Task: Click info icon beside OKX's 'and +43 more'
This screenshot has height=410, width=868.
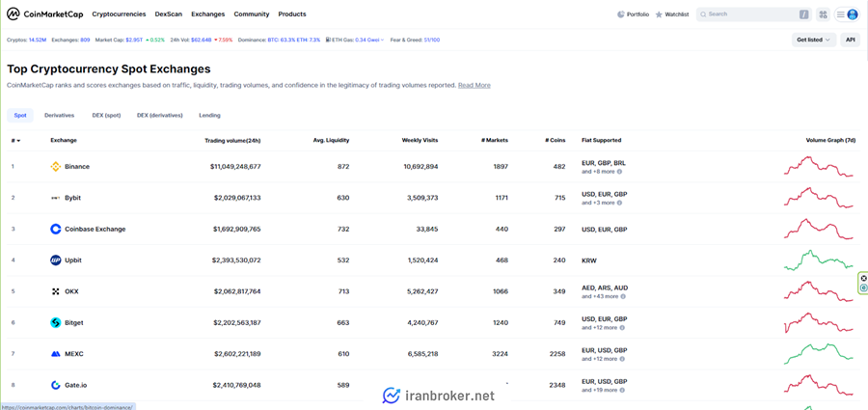Action: [x=623, y=296]
